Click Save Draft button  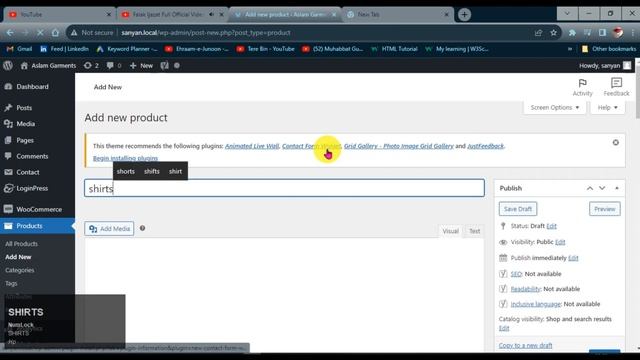pyautogui.click(x=518, y=209)
